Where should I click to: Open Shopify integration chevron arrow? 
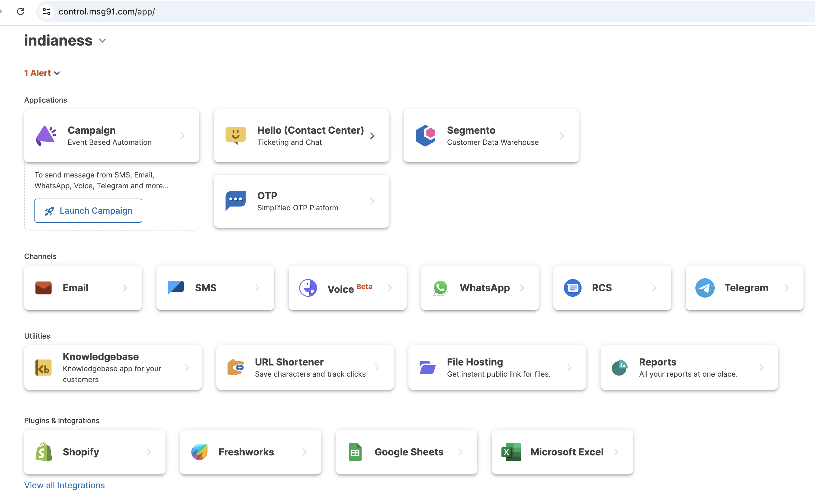[149, 452]
